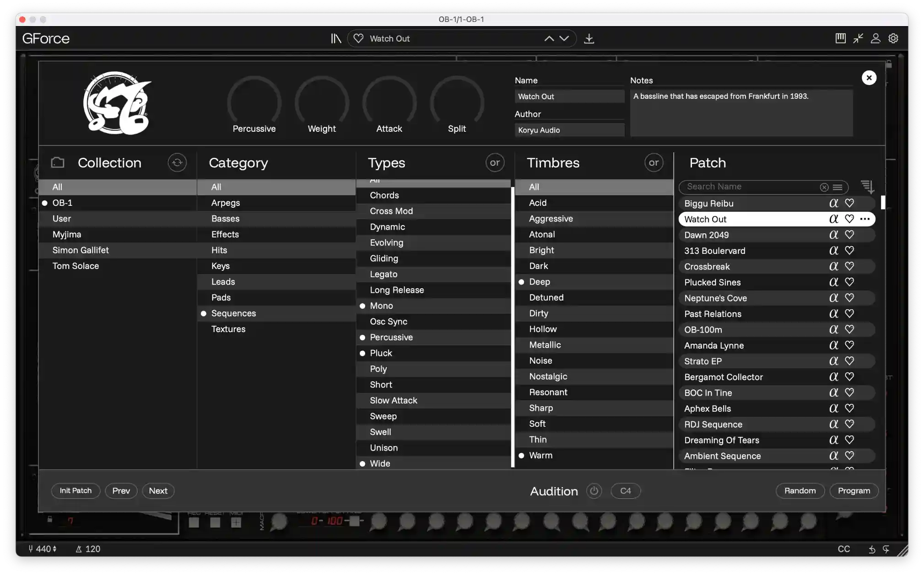The image size is (924, 575).
Task: Click the save patch download icon
Action: pos(589,39)
